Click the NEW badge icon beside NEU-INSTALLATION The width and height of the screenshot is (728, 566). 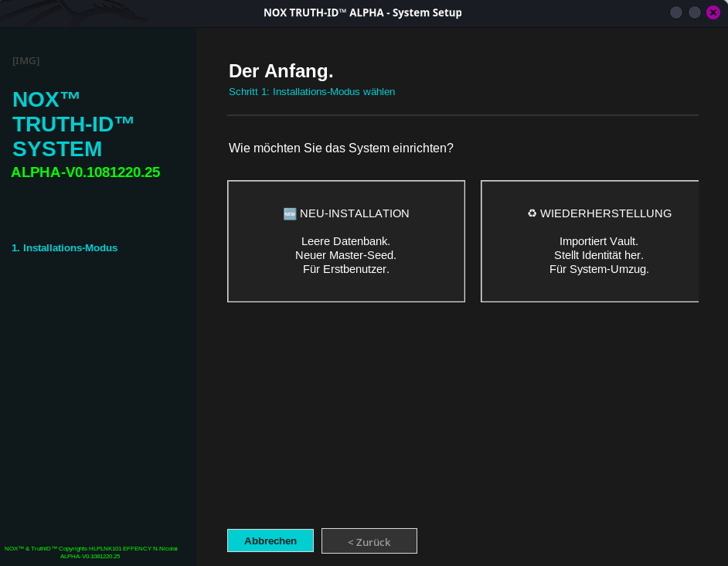[290, 214]
